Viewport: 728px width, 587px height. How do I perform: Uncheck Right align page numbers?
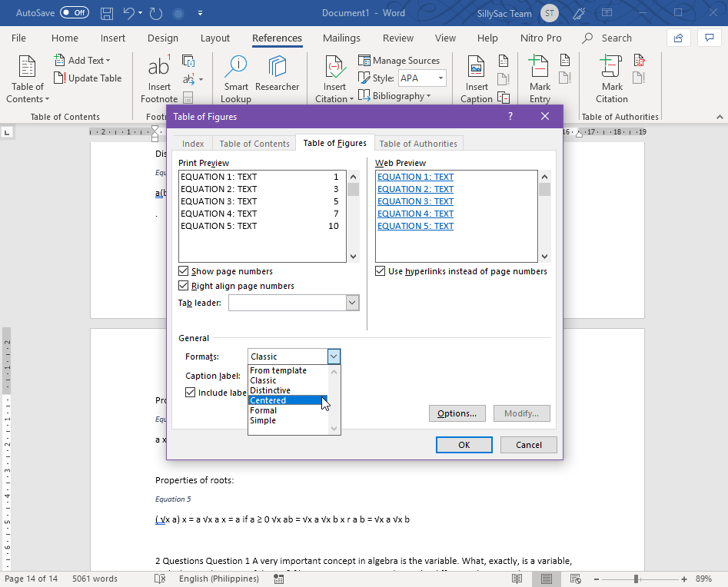click(x=184, y=286)
